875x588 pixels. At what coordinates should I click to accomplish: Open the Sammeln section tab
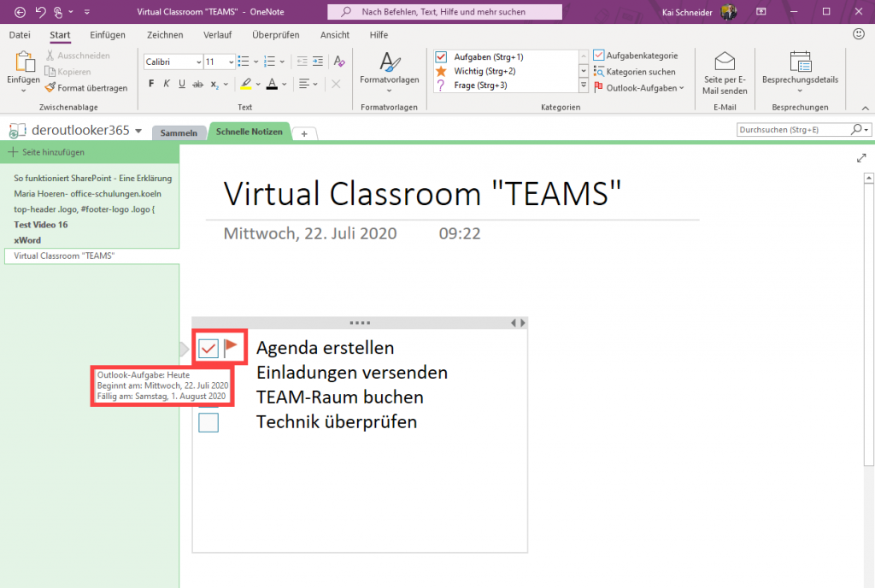tap(179, 132)
